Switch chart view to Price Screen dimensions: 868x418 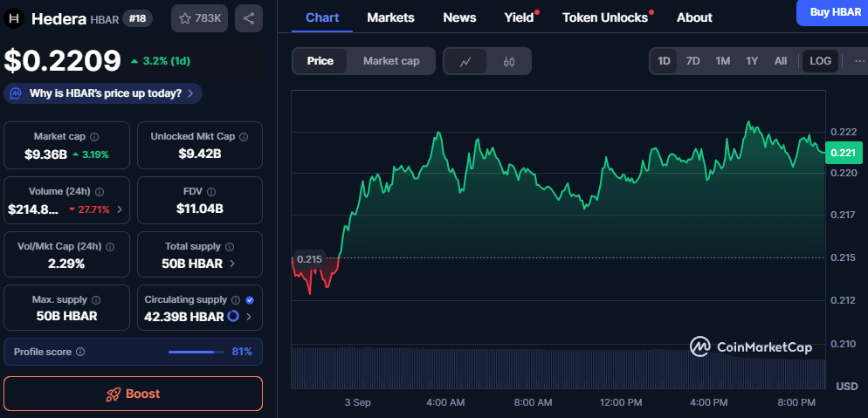coord(320,61)
